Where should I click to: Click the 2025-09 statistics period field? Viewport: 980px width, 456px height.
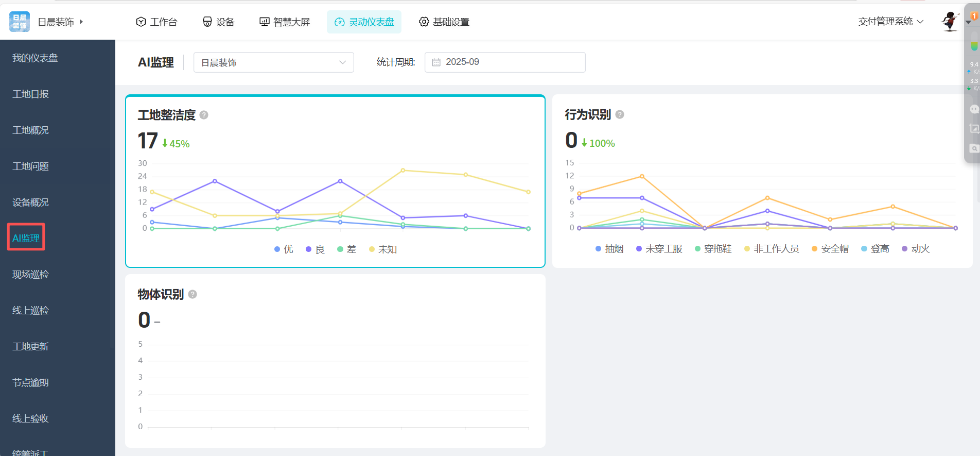pos(505,62)
